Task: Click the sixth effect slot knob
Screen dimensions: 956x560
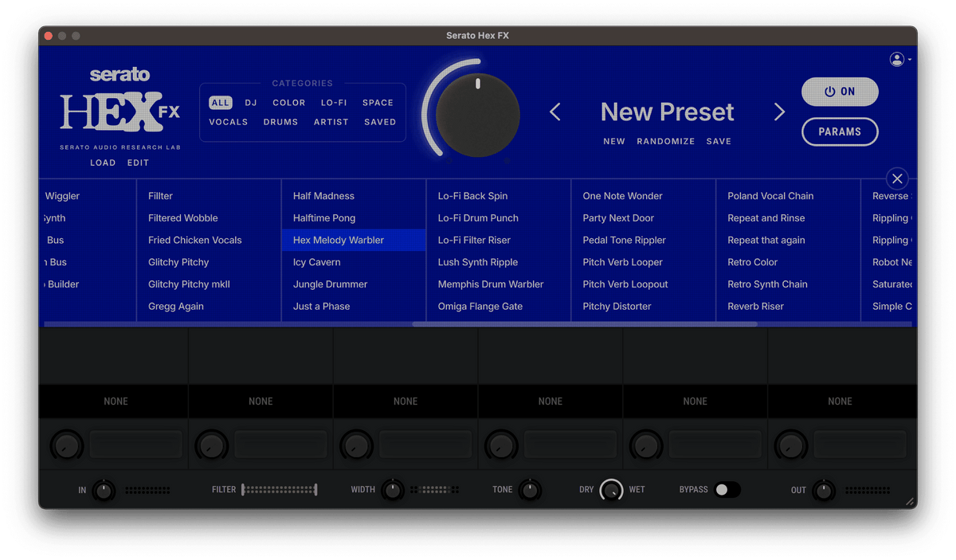Action: click(792, 444)
